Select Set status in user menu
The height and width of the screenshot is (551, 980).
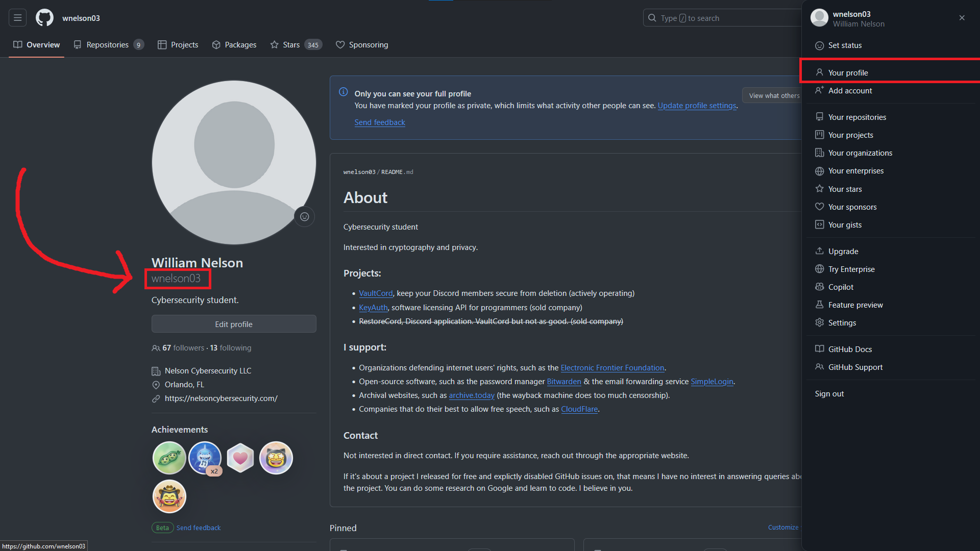[890, 45]
